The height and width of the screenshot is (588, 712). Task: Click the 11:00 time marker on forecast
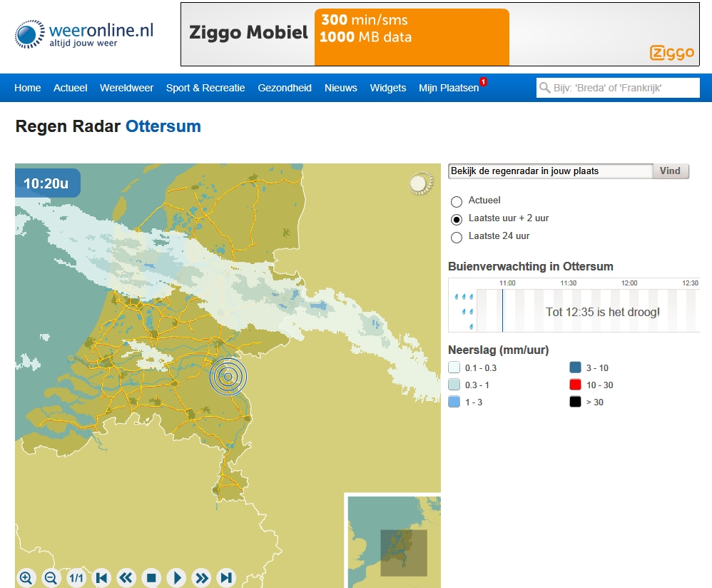(507, 283)
